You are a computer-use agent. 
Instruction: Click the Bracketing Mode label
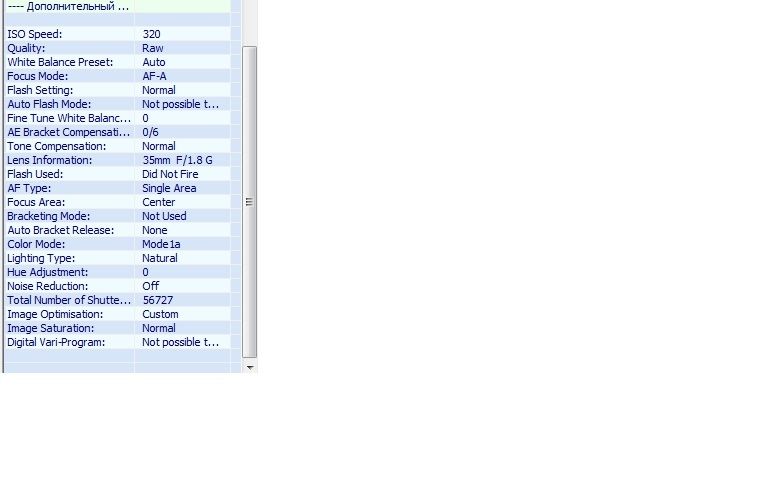point(46,216)
